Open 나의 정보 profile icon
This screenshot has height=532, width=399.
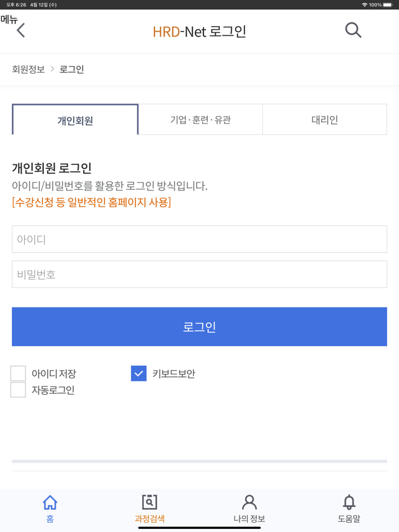pos(249,502)
